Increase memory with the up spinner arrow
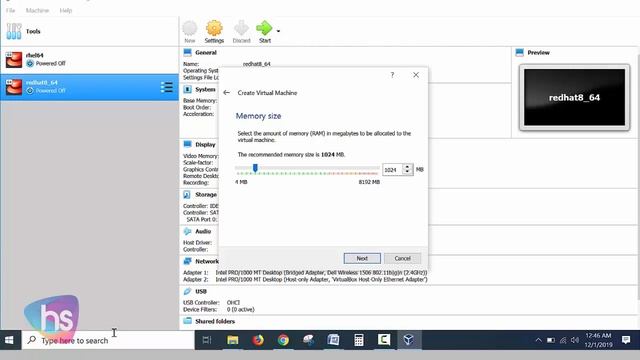 [x=407, y=167]
